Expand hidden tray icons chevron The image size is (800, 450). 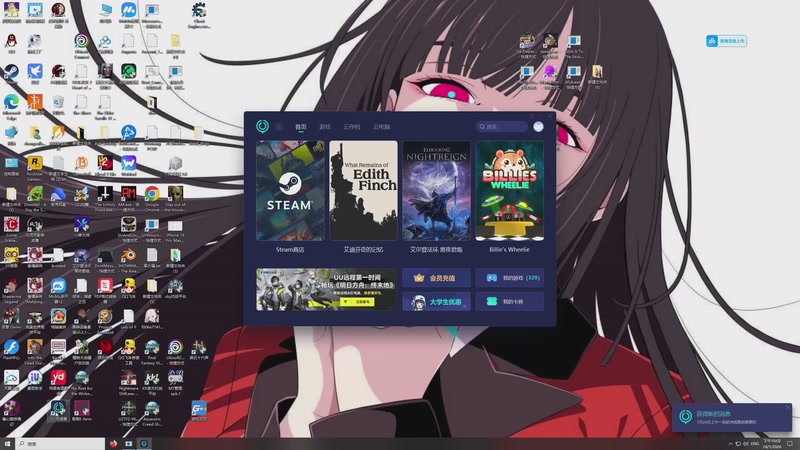point(730,444)
